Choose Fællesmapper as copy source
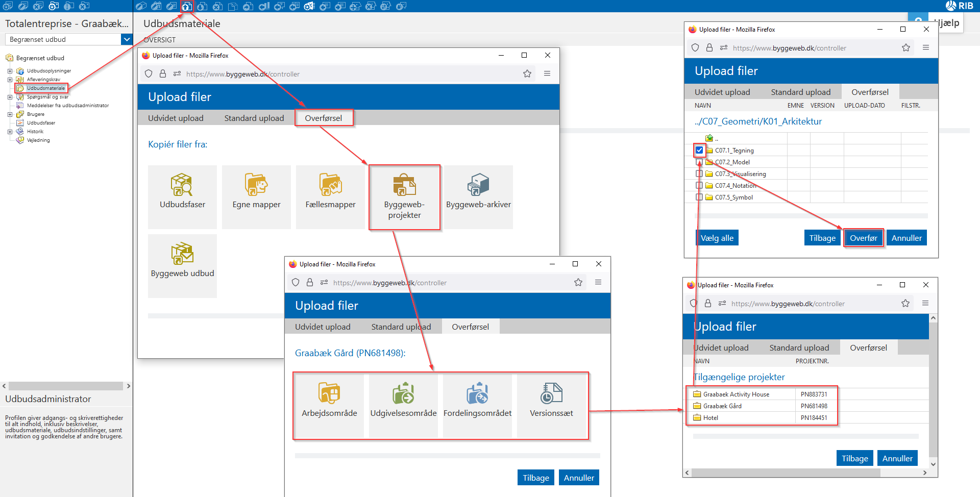Screen dimensions: 980x497 tap(330, 197)
